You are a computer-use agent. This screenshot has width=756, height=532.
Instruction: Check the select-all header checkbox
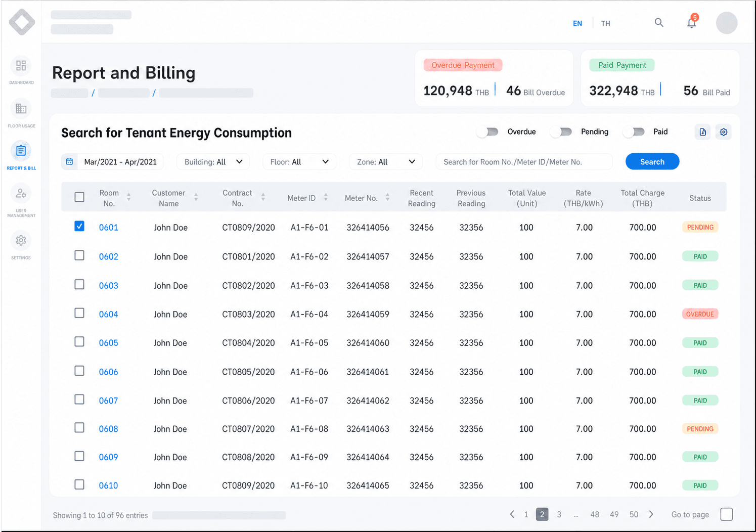(79, 197)
